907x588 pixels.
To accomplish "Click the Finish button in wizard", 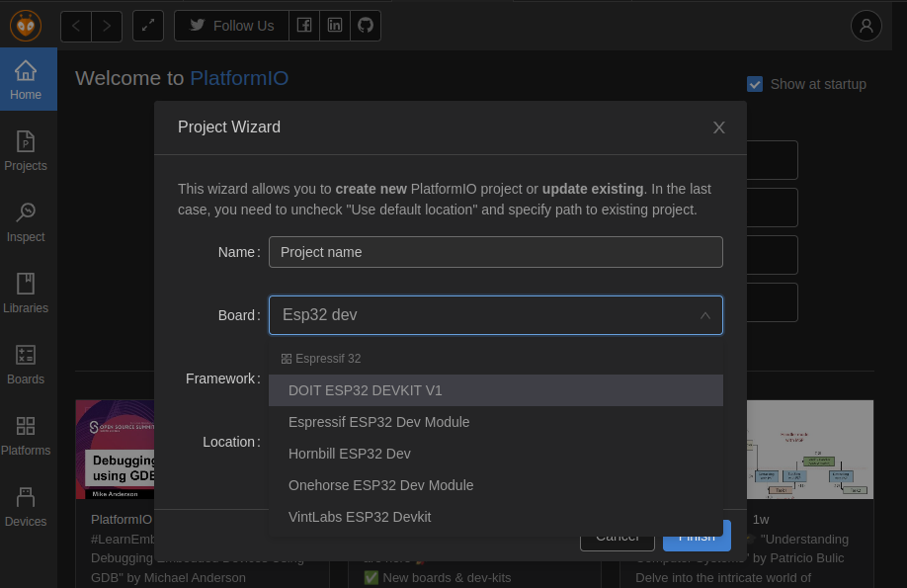I will click(697, 537).
